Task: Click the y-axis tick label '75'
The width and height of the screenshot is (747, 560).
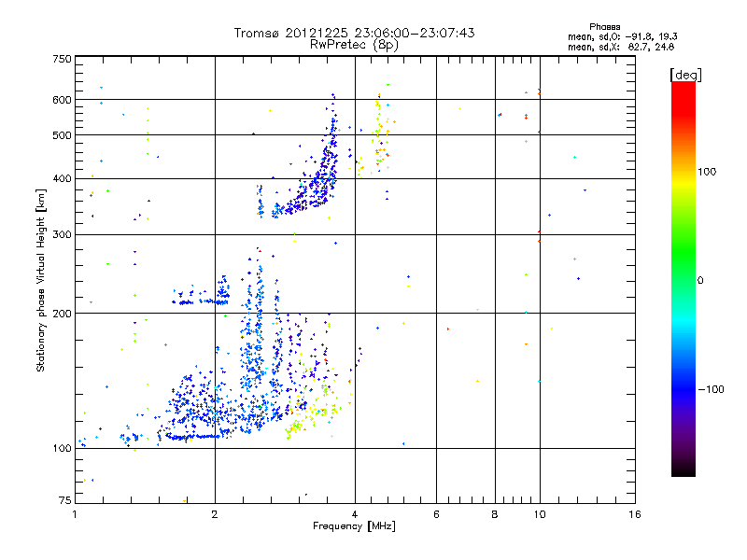Action: tap(65, 500)
